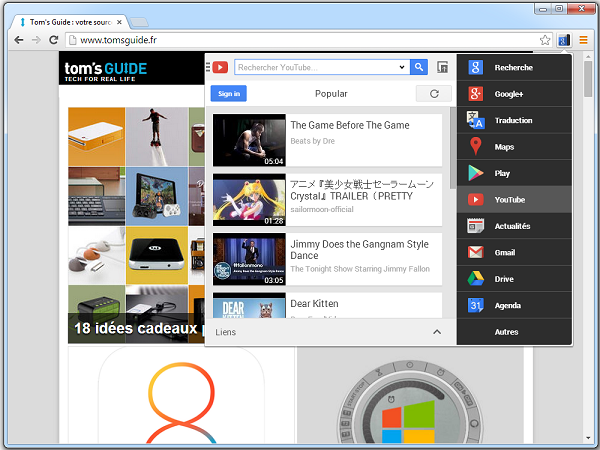This screenshot has width=600, height=450.
Task: Open the Maps pin icon
Action: [x=475, y=146]
